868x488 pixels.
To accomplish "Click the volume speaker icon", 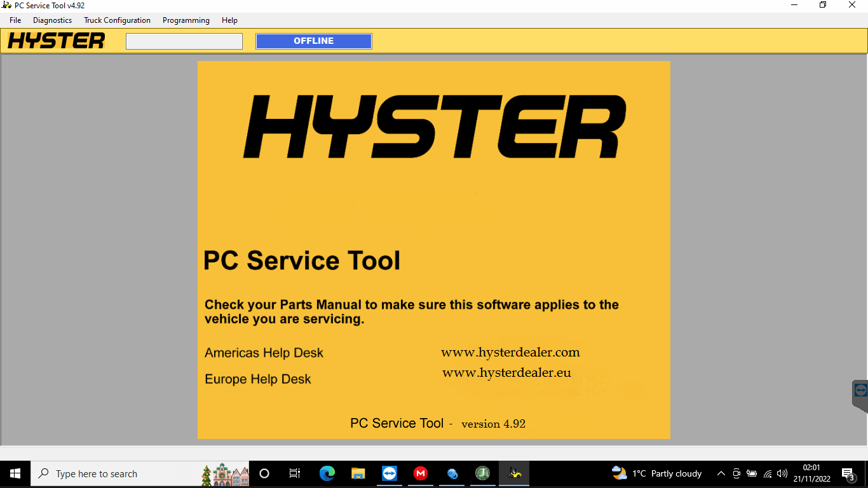I will (x=782, y=473).
